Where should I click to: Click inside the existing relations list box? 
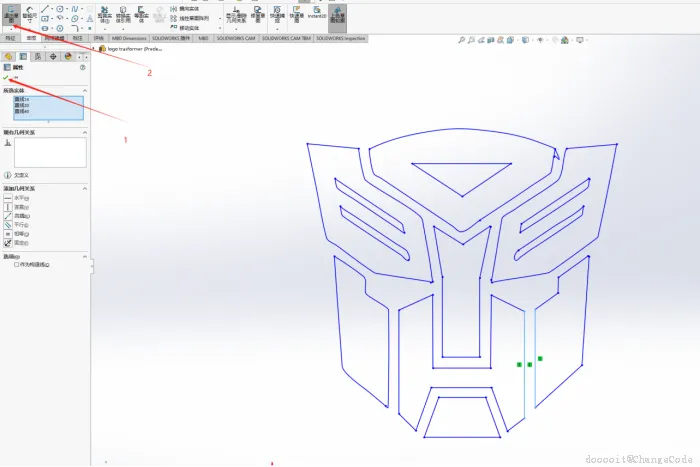[49, 152]
